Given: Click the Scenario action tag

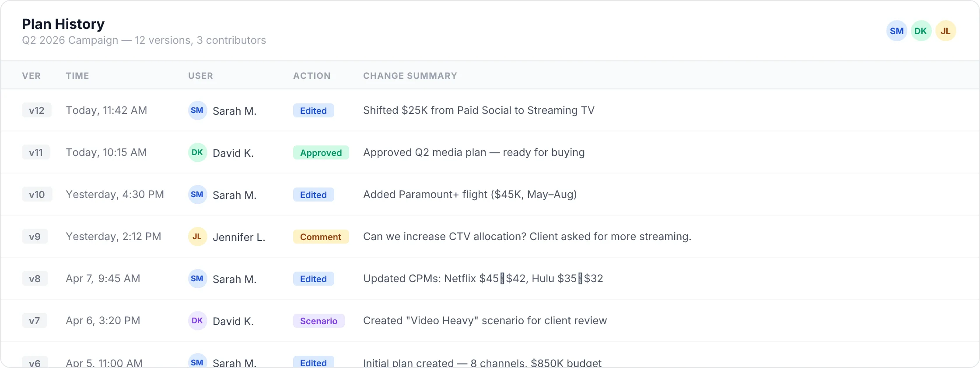Looking at the screenshot, I should point(318,321).
